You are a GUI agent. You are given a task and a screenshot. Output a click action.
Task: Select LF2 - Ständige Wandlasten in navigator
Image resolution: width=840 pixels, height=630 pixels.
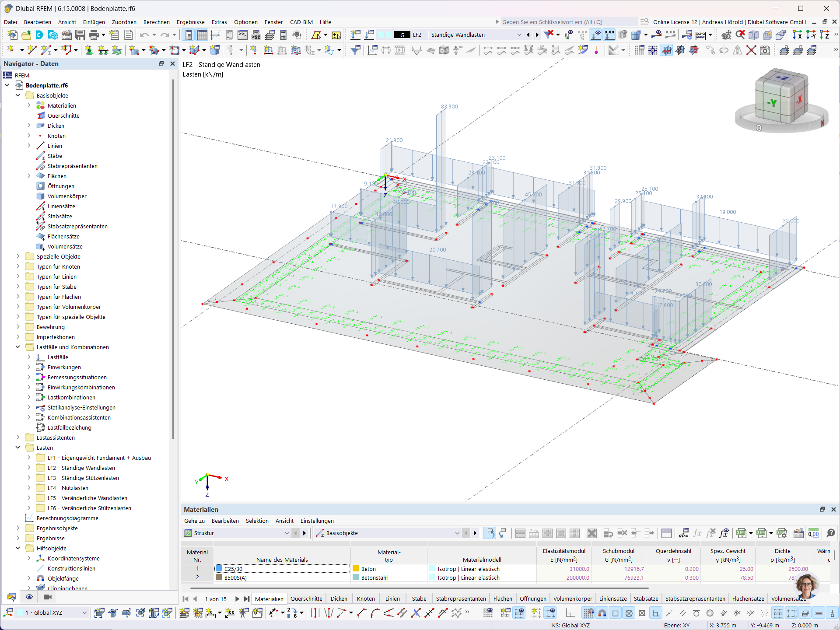click(x=81, y=468)
